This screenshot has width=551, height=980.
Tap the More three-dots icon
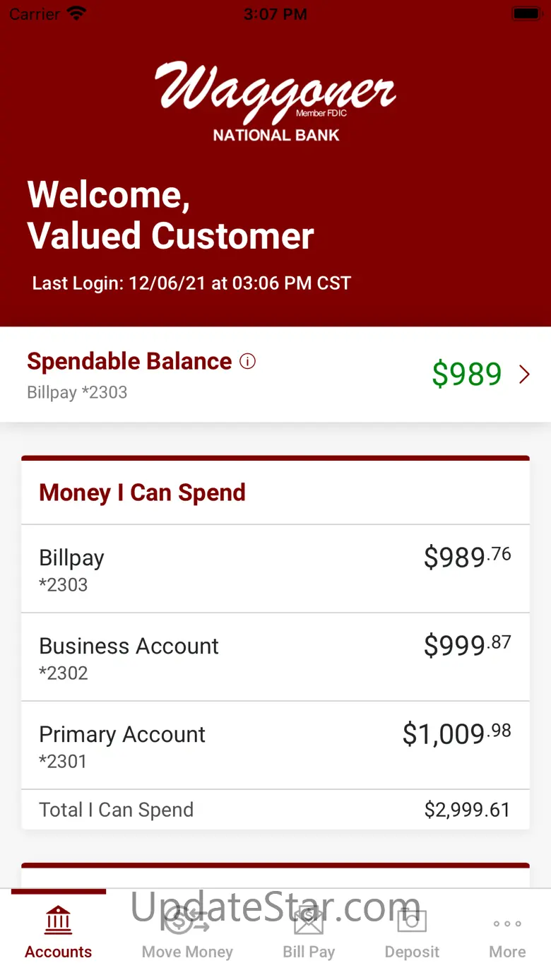click(x=507, y=923)
